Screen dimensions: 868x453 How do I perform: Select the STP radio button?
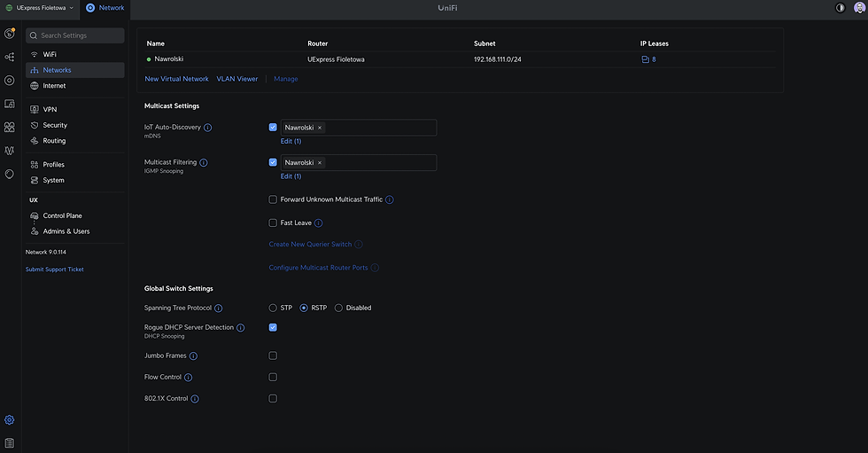click(273, 308)
